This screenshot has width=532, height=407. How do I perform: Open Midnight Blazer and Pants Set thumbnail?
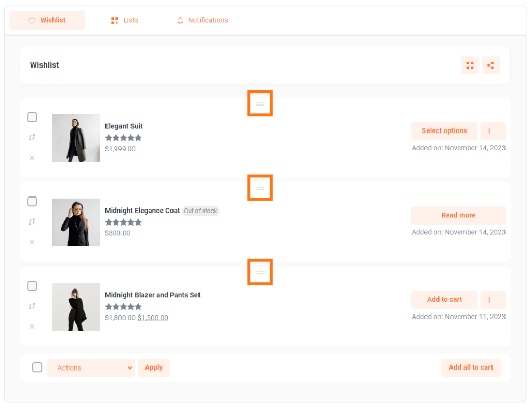76,307
